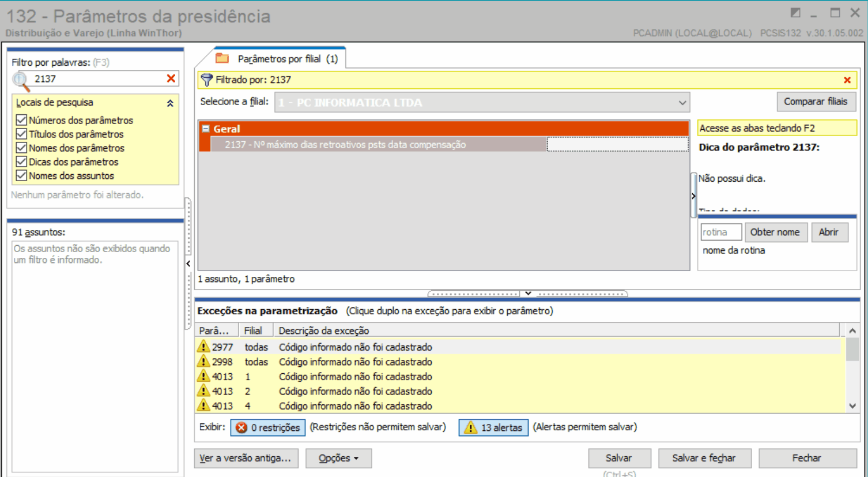
Task: Toggle the '13 alertas' display filter
Action: (493, 427)
